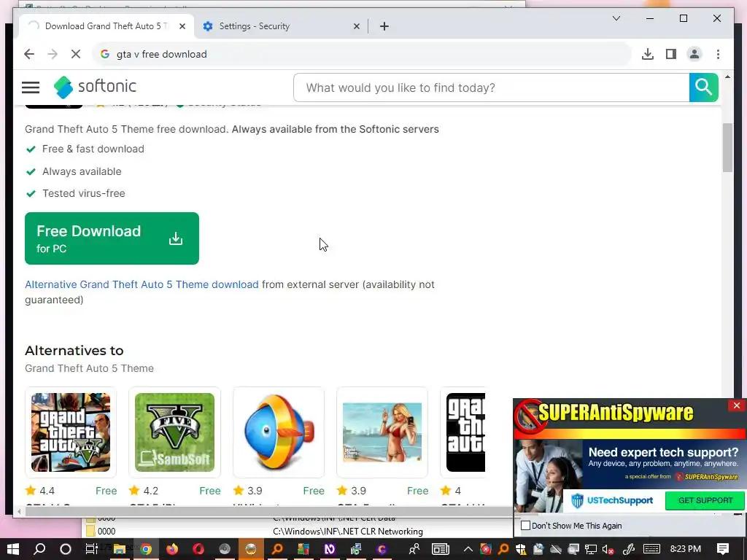747x560 pixels.
Task: Open the blue fish app thumbnail
Action: (278, 432)
